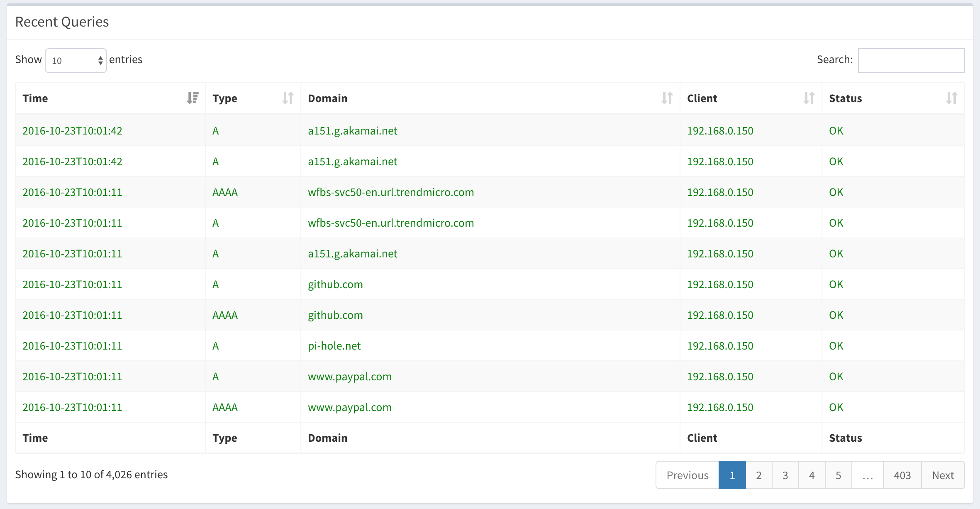Click the pagination ellipsis item
The image size is (980, 509).
868,475
